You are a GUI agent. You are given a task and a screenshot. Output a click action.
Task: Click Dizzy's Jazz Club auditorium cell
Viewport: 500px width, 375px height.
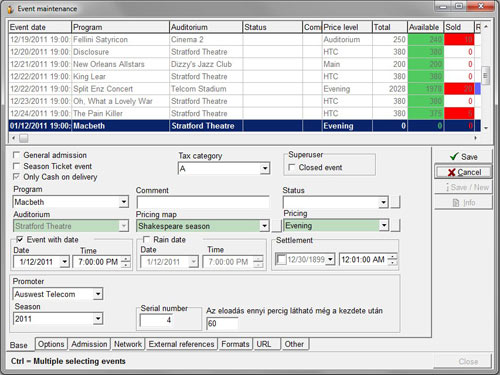[206, 64]
